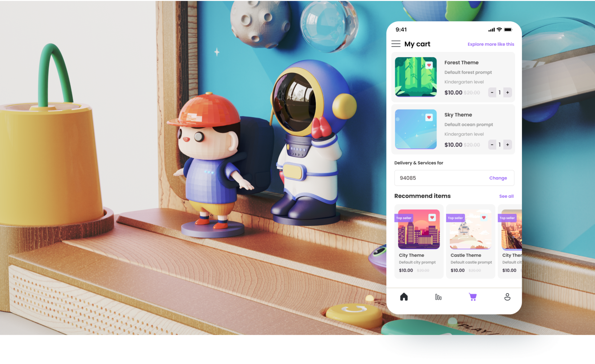Image resolution: width=595 pixels, height=364 pixels.
Task: Toggle favorite heart on Castle Theme card
Action: tap(484, 218)
